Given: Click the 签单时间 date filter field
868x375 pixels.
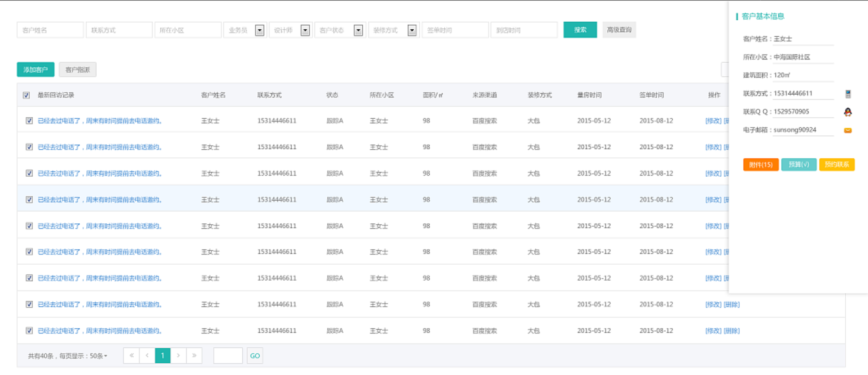Looking at the screenshot, I should (x=455, y=30).
